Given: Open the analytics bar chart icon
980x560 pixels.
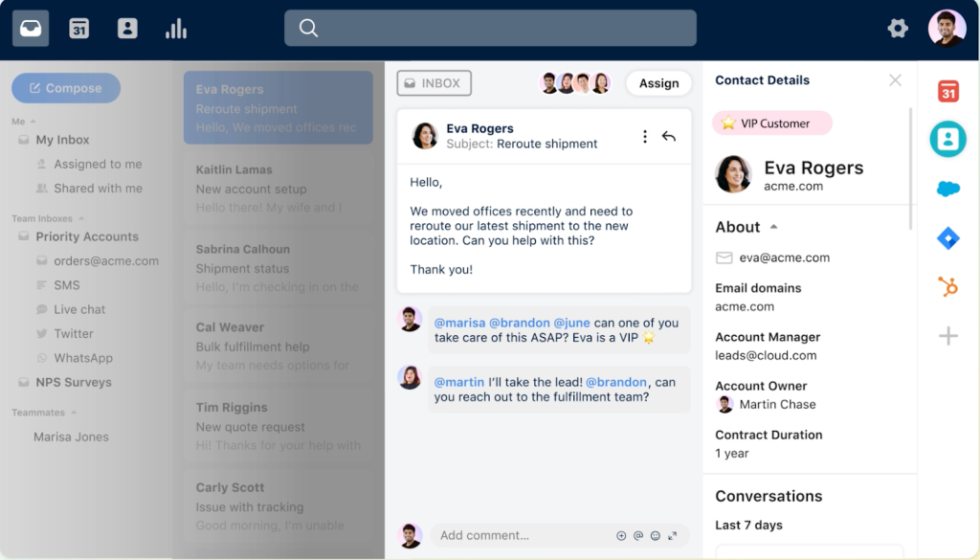Looking at the screenshot, I should tap(176, 29).
